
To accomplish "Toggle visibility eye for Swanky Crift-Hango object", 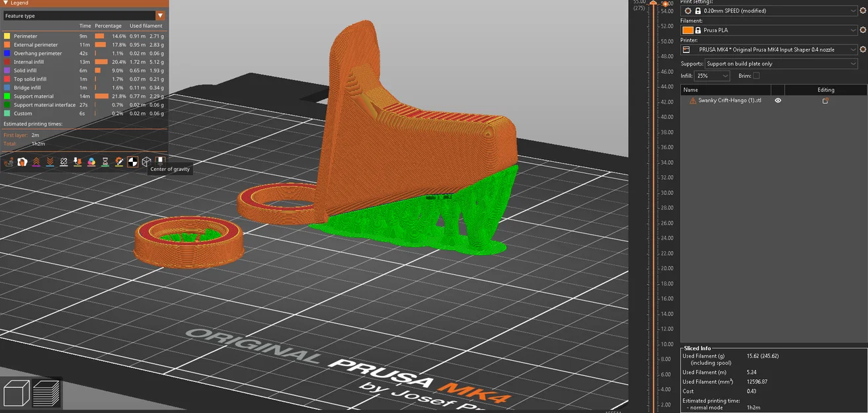I will pyautogui.click(x=778, y=100).
